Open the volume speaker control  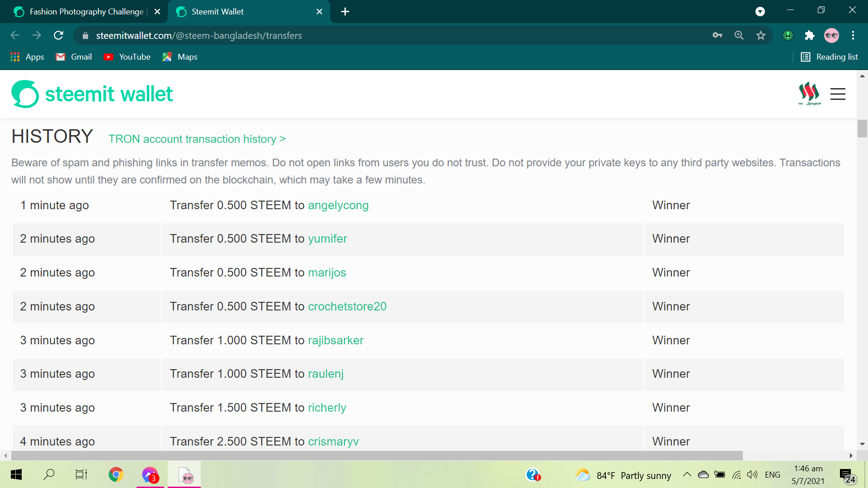click(x=752, y=474)
